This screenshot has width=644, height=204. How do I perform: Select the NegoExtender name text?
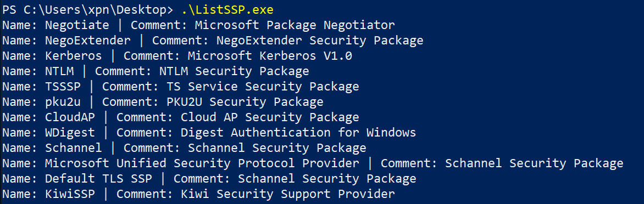click(88, 41)
